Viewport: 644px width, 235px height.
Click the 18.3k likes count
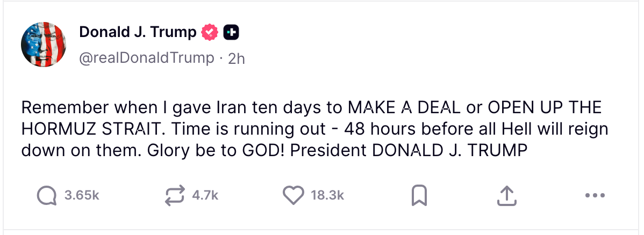click(327, 196)
